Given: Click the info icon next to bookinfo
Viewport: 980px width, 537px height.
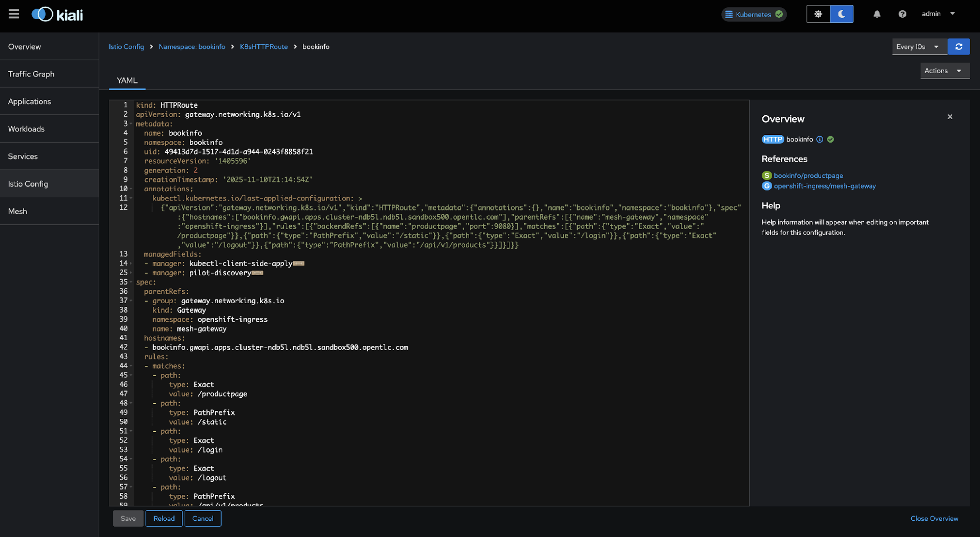Looking at the screenshot, I should click(x=820, y=139).
